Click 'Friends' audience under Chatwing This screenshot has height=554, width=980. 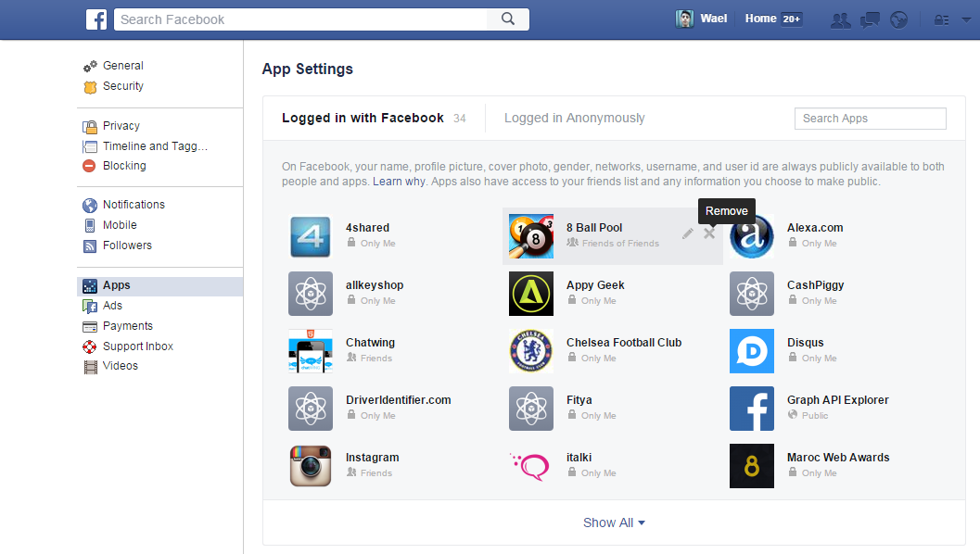tap(376, 359)
